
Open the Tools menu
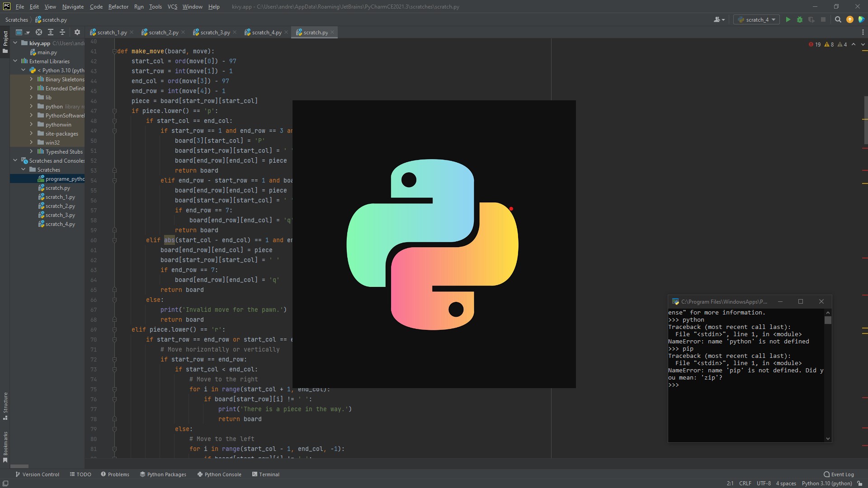click(155, 7)
